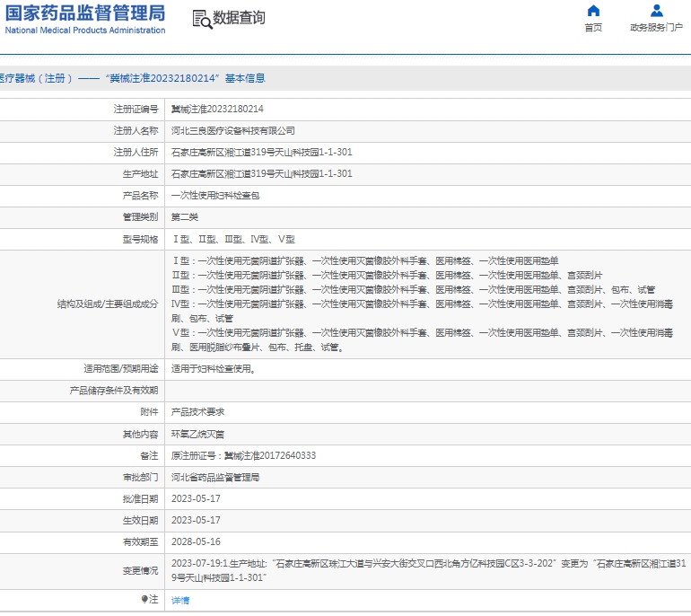Click the 备注 row label
Image resolution: width=691 pixels, height=616 pixels.
point(149,455)
